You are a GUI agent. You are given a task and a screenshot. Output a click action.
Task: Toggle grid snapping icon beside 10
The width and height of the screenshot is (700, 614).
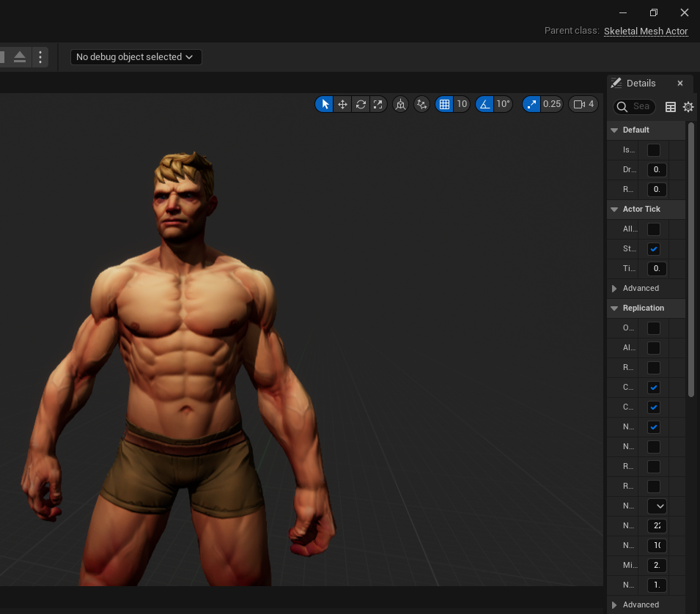coord(444,105)
